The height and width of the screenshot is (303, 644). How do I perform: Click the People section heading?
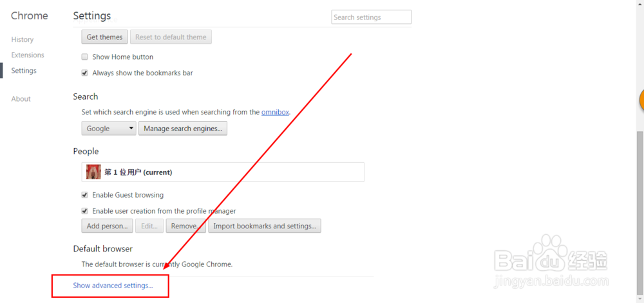(86, 151)
